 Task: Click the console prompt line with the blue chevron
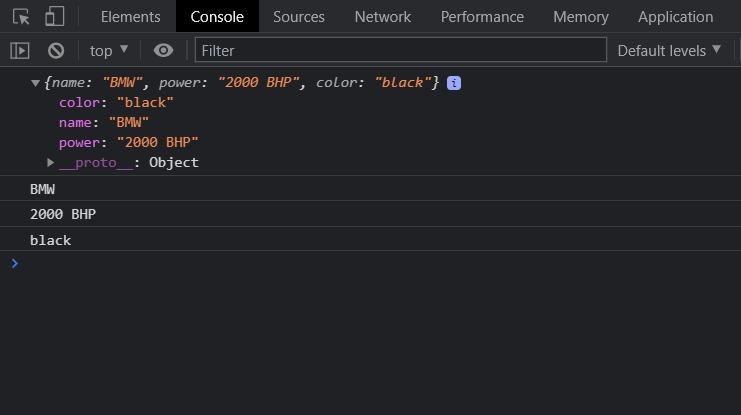tap(370, 263)
